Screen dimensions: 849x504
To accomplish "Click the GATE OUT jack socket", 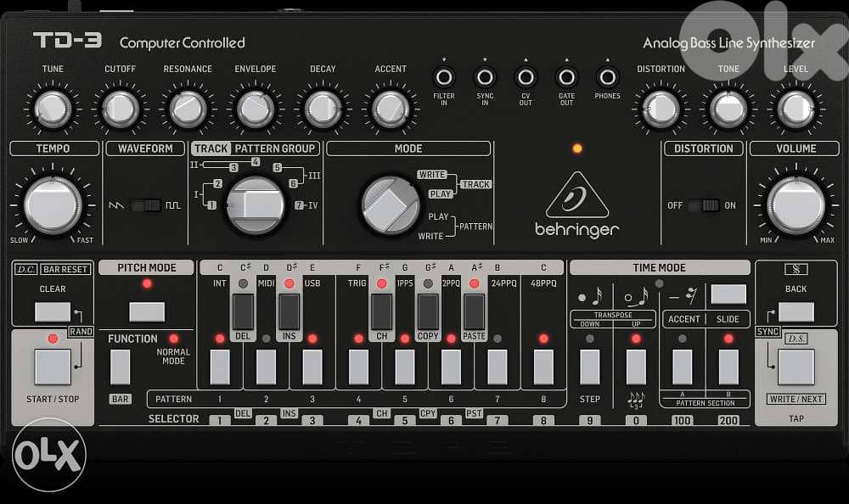I will (566, 77).
